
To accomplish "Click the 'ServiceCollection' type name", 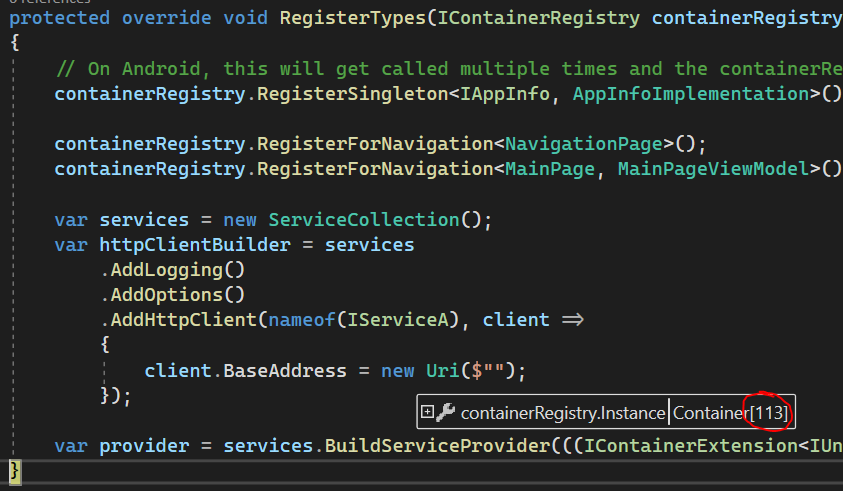I will tap(364, 220).
